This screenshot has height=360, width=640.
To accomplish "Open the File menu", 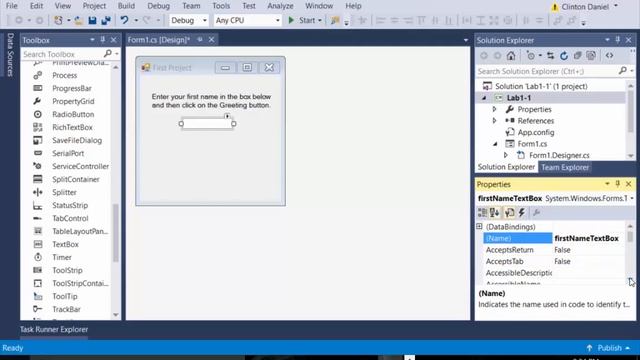I will (11, 6).
